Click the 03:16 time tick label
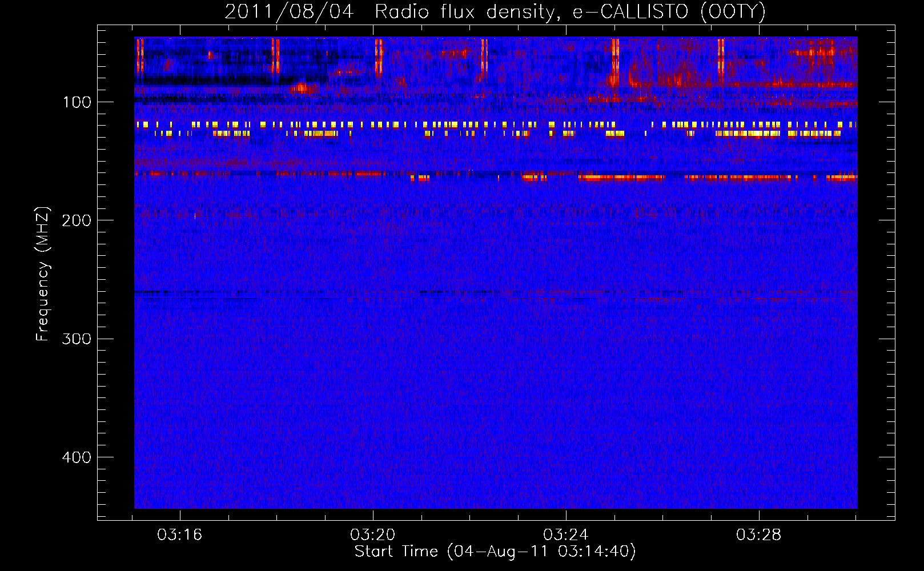Image resolution: width=924 pixels, height=571 pixels. pos(180,535)
